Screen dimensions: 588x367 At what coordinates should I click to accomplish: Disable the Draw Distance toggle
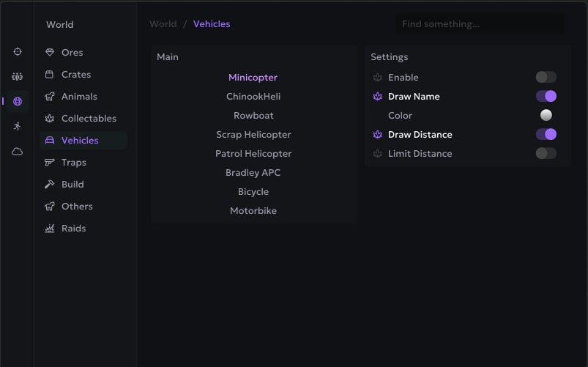(546, 134)
